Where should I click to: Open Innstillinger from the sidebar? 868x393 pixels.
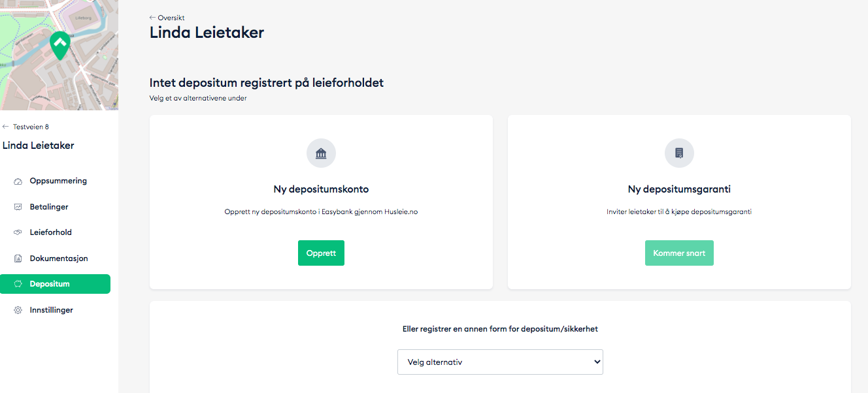click(51, 310)
